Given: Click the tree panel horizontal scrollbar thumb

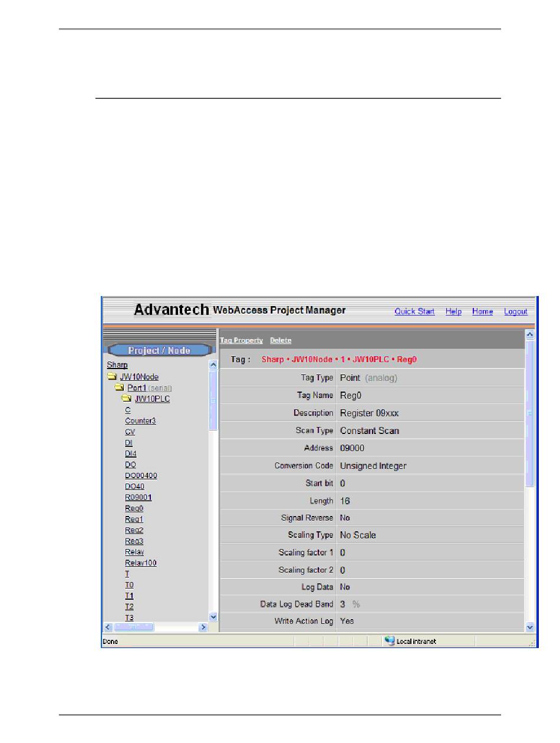Looking at the screenshot, I should point(134,627).
